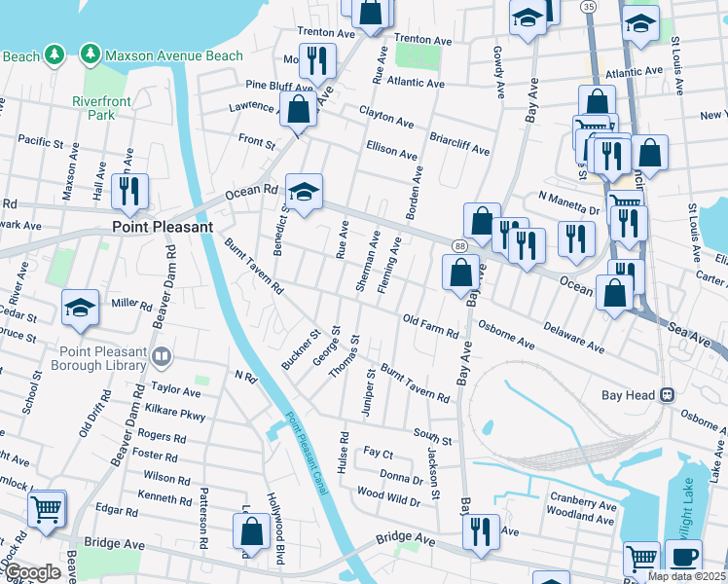Screen dimensions: 728x584
Task: Click the Route 88 highway shield
Action: point(458,246)
